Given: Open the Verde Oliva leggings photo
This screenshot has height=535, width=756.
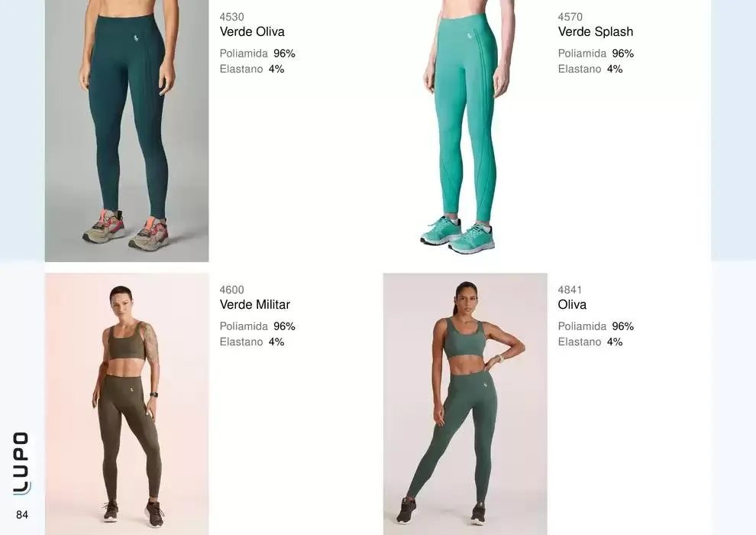Looking at the screenshot, I should click(127, 131).
